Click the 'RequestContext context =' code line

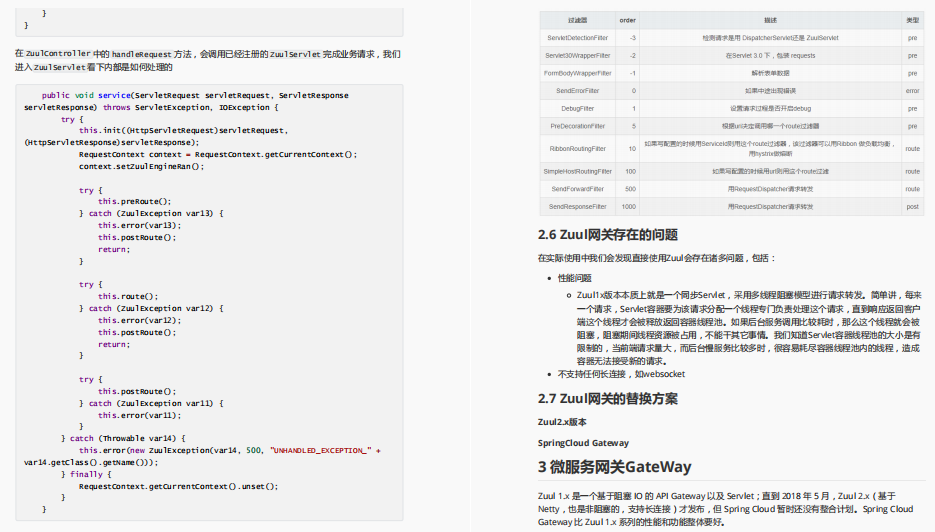pos(218,154)
